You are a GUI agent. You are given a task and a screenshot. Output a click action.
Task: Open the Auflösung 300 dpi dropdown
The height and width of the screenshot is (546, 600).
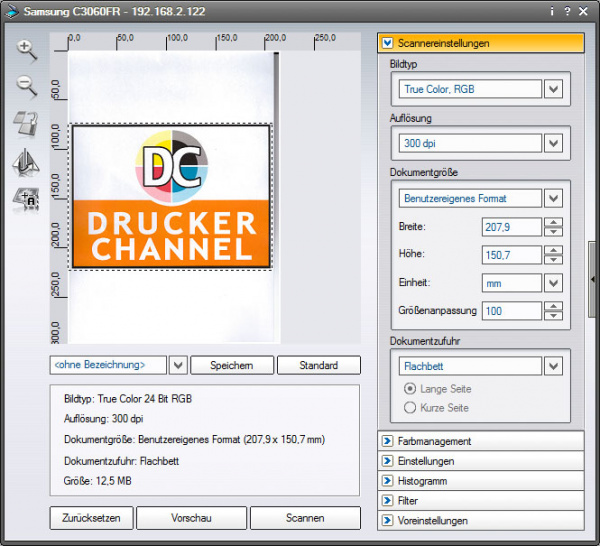pyautogui.click(x=554, y=143)
